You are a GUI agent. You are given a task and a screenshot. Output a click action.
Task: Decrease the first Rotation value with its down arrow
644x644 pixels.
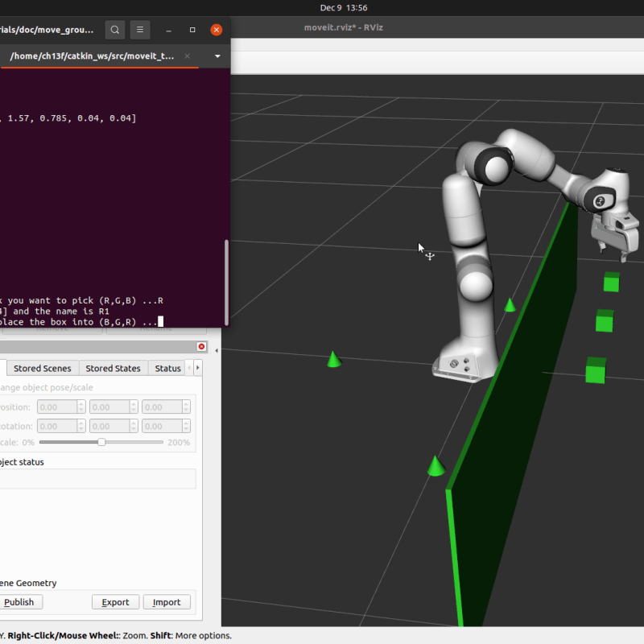pyautogui.click(x=80, y=429)
